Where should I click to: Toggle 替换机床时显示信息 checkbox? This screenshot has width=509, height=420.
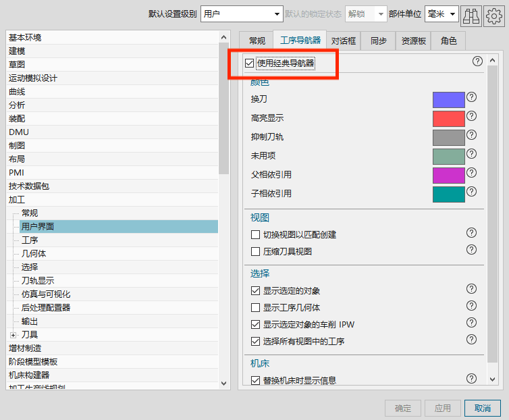click(255, 380)
